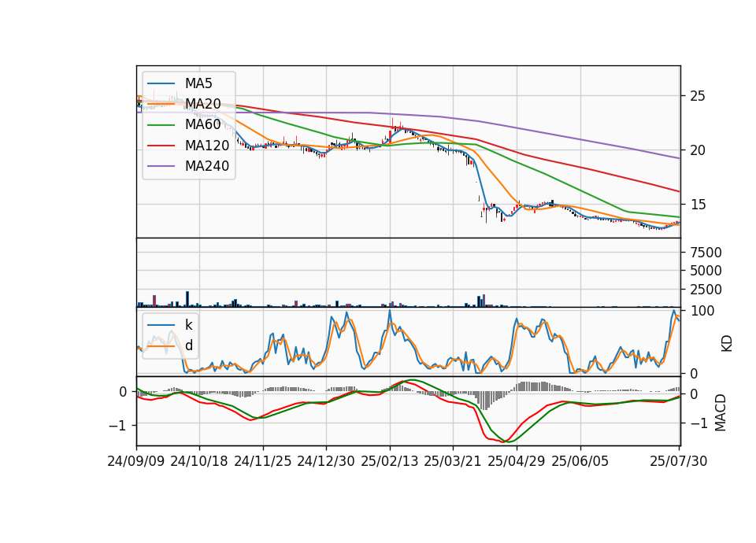The width and height of the screenshot is (756, 543).
Task: Click the purple MA240 legend line sample
Action: pos(161,166)
